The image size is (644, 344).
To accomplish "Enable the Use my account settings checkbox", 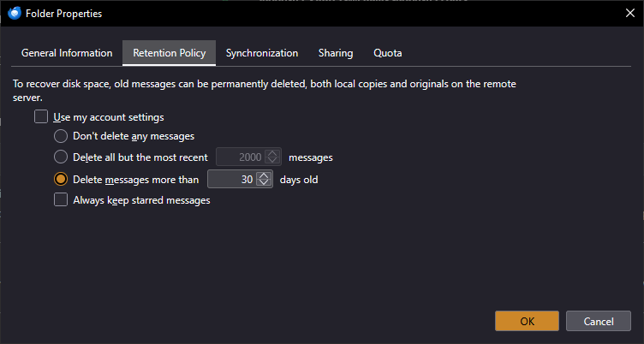I will click(41, 117).
